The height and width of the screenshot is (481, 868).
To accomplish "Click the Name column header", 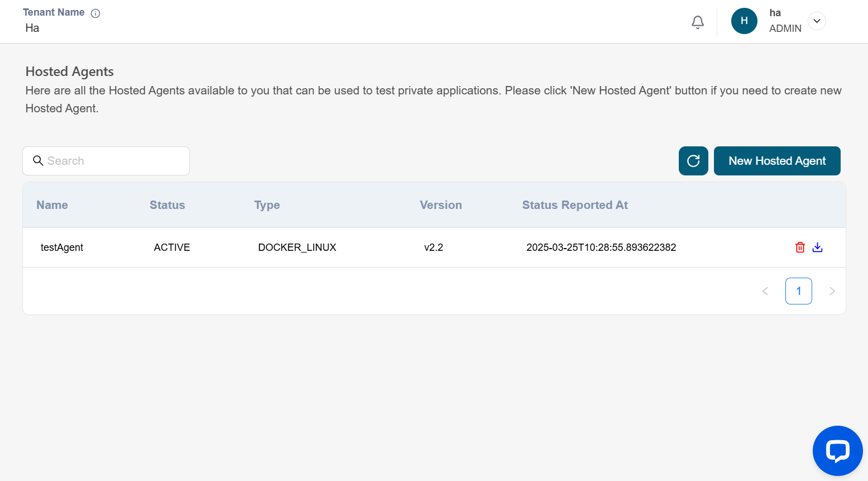I will [52, 205].
